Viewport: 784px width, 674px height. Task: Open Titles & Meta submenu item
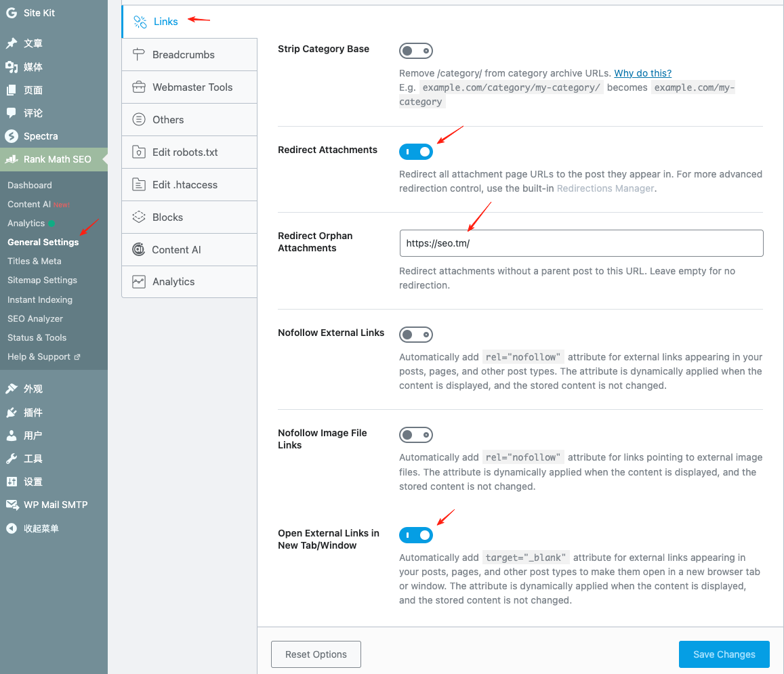(x=35, y=261)
